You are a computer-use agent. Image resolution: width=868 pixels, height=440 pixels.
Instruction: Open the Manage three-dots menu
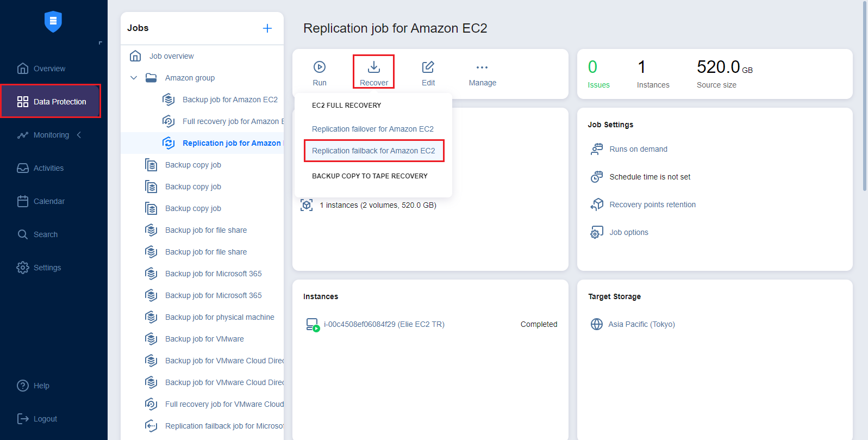[x=482, y=67]
